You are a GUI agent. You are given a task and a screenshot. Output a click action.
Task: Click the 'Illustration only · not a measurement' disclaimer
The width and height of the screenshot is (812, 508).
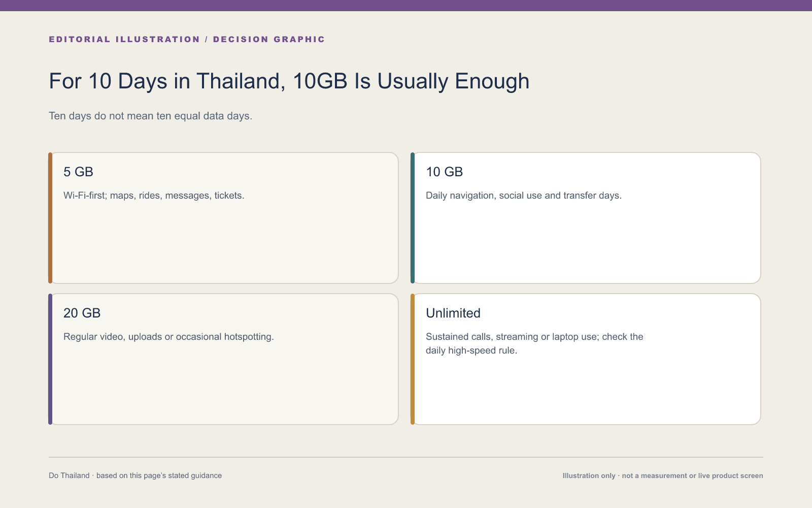pyautogui.click(x=663, y=475)
